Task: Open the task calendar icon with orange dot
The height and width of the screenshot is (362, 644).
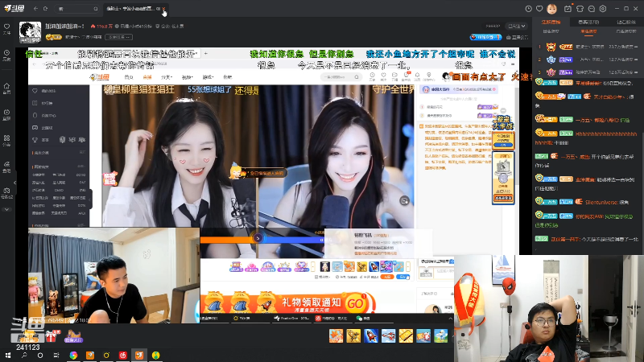Action: click(x=568, y=9)
